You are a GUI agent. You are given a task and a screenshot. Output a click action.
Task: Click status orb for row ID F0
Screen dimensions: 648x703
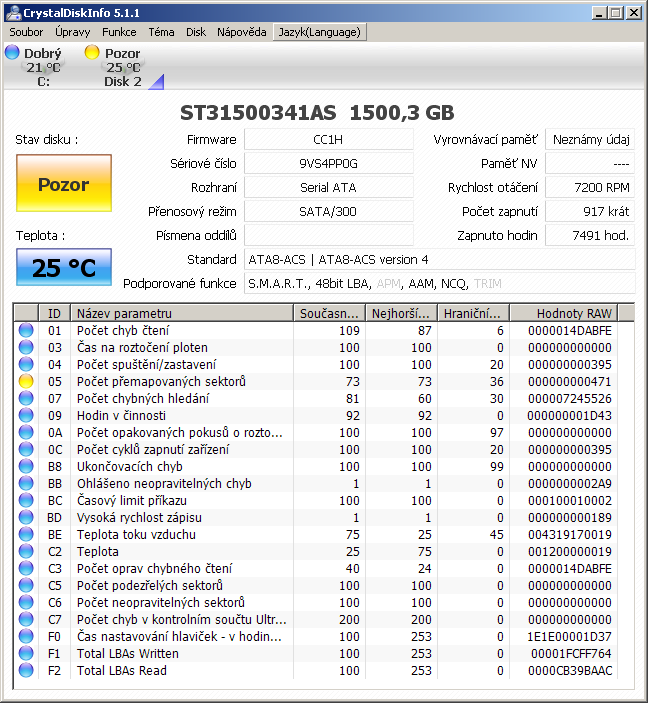(26, 636)
